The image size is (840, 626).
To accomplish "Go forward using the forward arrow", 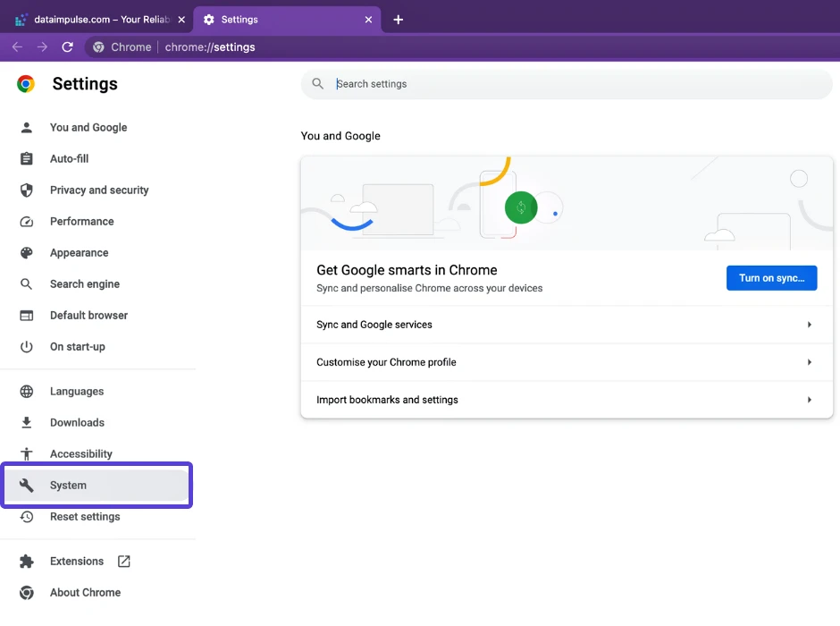I will 42,47.
